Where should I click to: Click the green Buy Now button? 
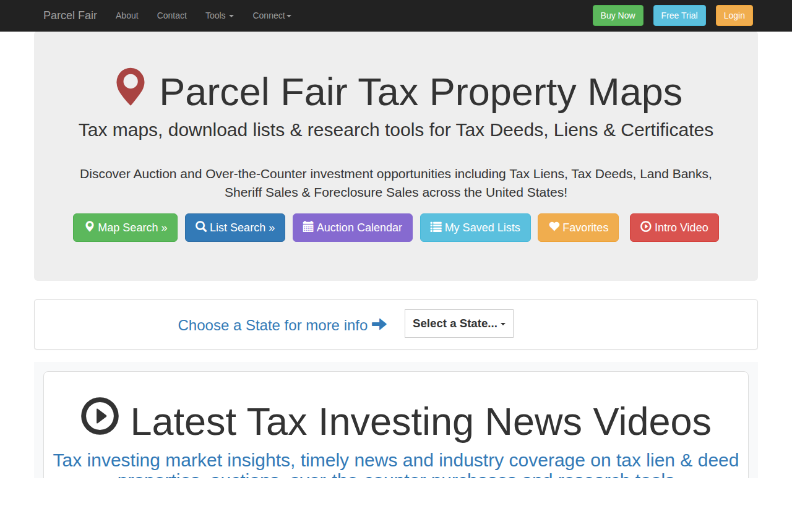(x=618, y=15)
